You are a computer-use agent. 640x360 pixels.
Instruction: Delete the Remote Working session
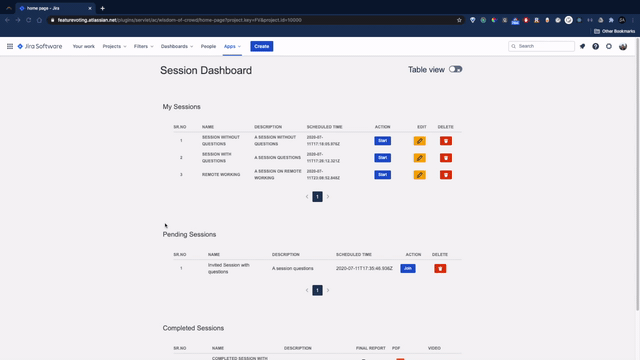(446, 175)
